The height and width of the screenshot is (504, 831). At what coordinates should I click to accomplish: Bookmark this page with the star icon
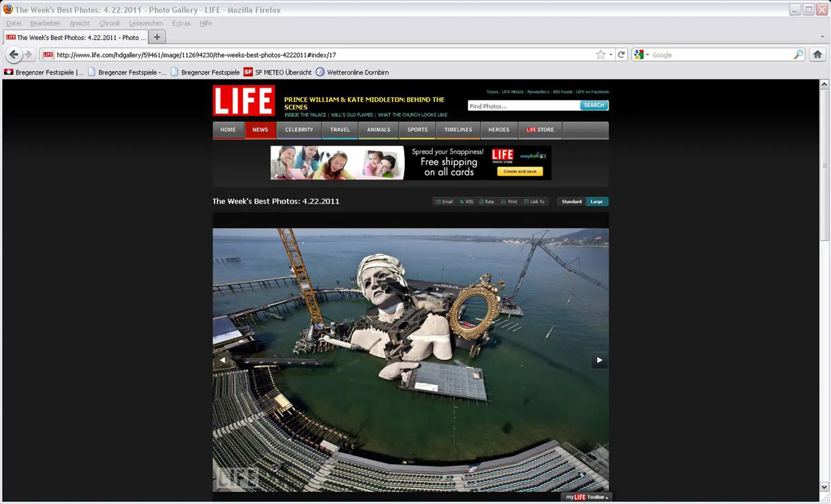point(601,54)
